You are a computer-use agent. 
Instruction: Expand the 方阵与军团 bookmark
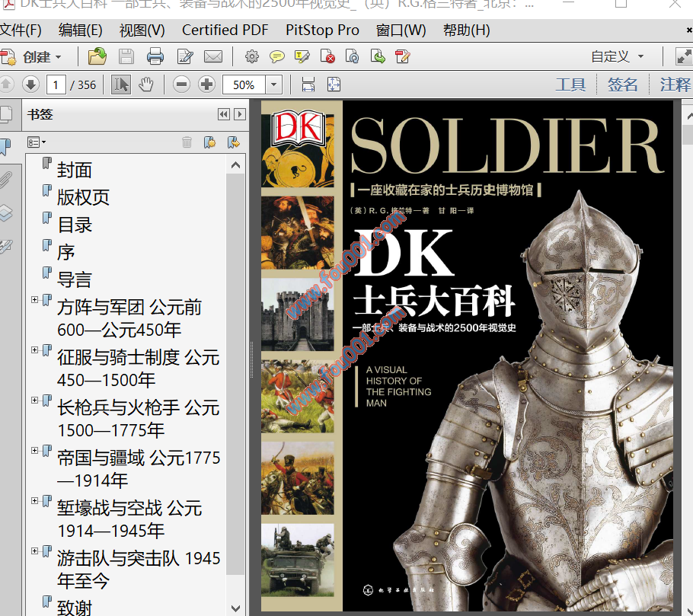[34, 299]
